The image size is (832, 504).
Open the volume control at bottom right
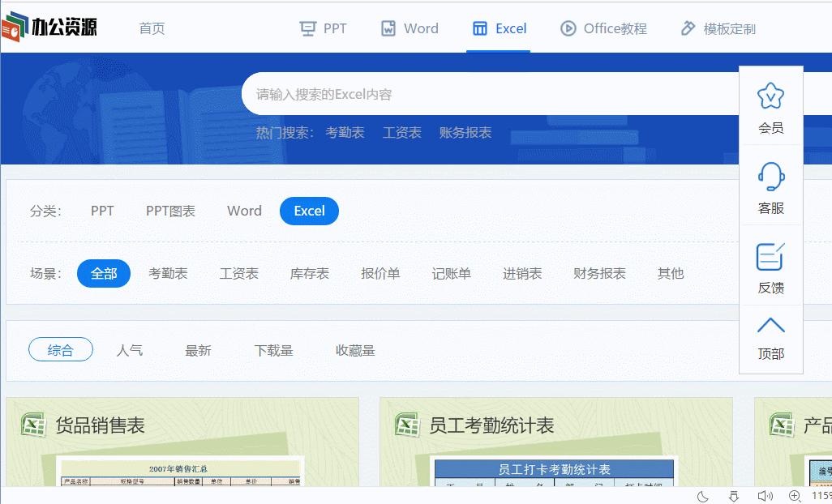pyautogui.click(x=765, y=494)
